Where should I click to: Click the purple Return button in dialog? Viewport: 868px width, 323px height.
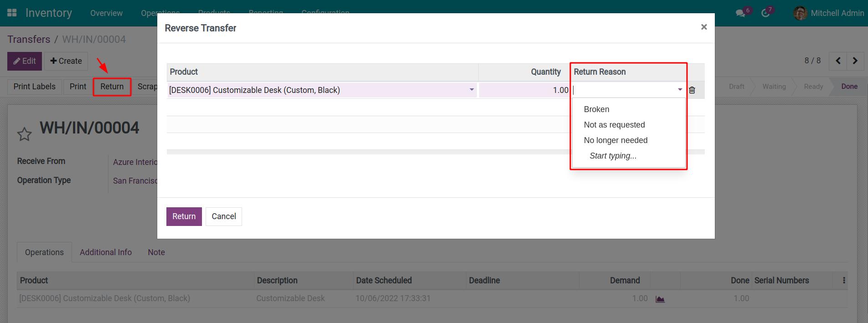pyautogui.click(x=184, y=216)
